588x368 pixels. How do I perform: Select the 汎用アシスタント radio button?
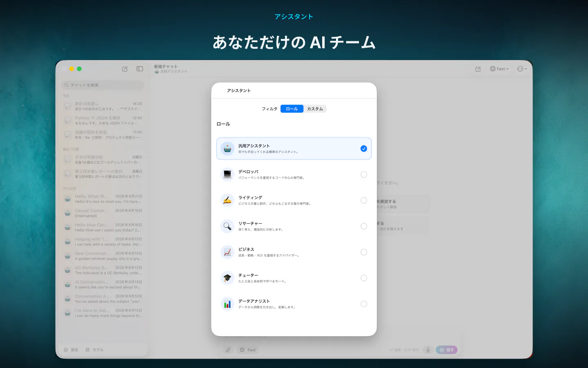[364, 148]
